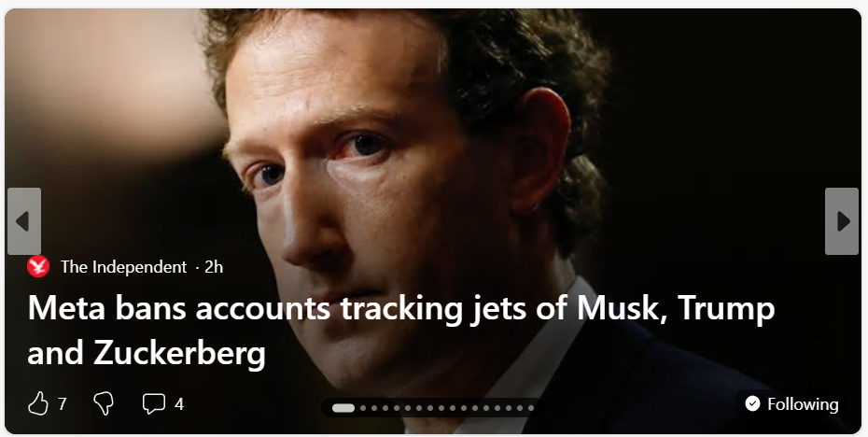Image resolution: width=868 pixels, height=437 pixels.
Task: Open The Independent publisher name link
Action: coord(123,267)
